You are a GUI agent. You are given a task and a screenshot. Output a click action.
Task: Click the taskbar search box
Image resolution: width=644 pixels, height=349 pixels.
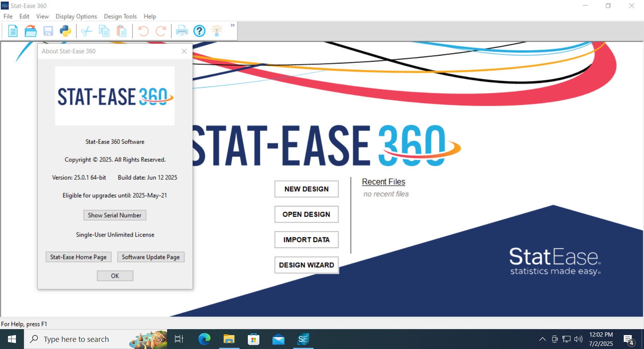pos(95,339)
